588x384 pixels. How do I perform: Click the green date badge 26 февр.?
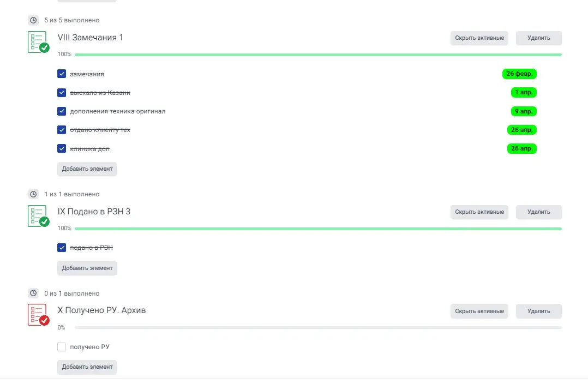[519, 74]
